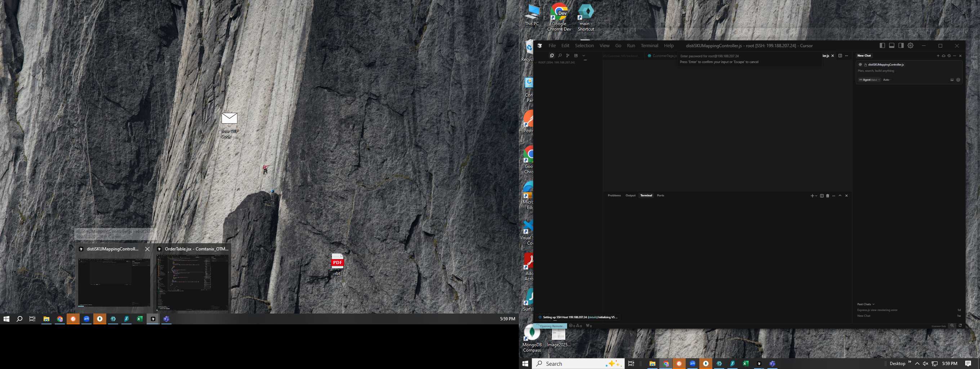Select the Terminal panel tab
Image resolution: width=980 pixels, height=369 pixels.
pos(646,196)
